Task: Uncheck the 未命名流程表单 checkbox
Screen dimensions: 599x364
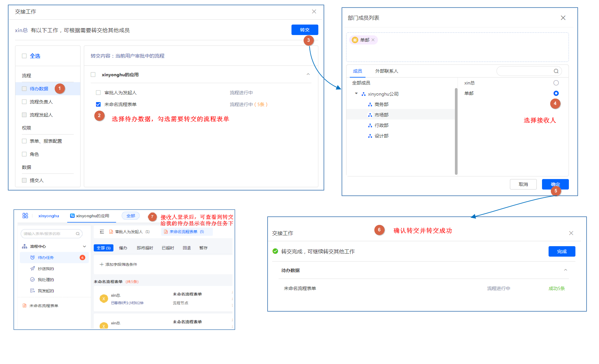Action: (98, 104)
